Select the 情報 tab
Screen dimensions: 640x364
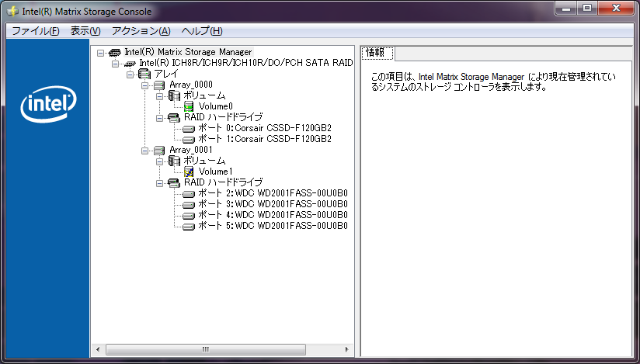377,53
